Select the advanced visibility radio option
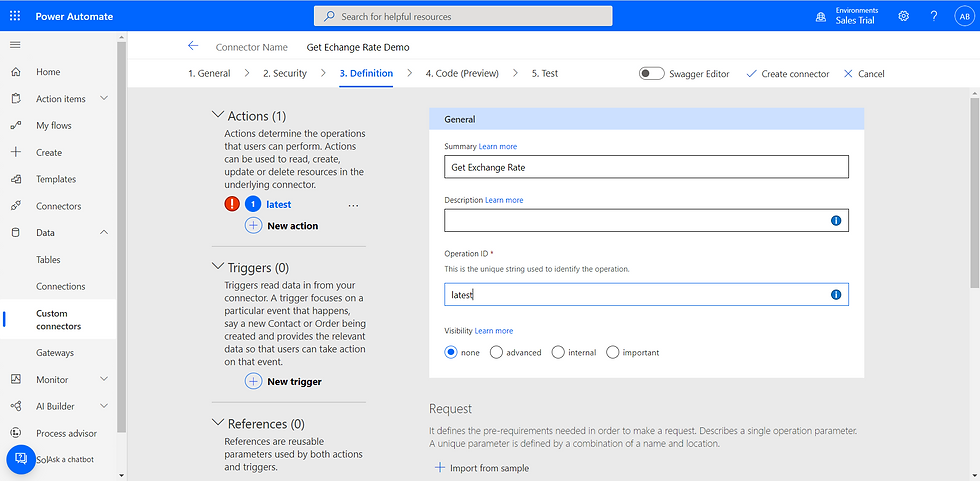The width and height of the screenshot is (980, 481). (497, 352)
